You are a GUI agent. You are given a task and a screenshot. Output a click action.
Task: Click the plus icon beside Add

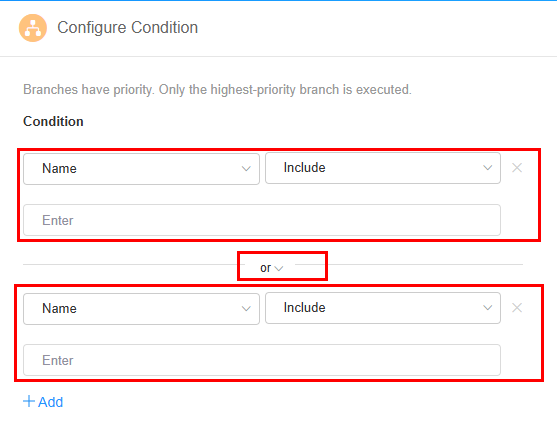point(29,401)
